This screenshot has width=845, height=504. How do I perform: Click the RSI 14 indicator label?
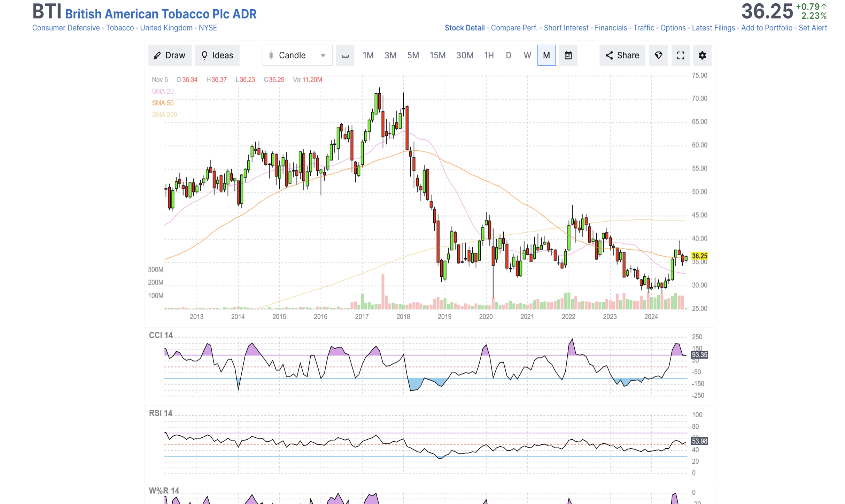(x=160, y=413)
